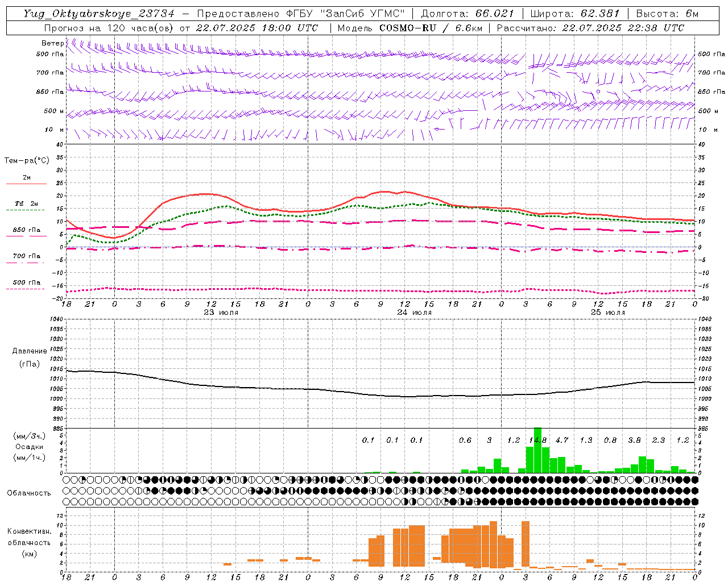Click the Td 2м legend label

point(26,203)
